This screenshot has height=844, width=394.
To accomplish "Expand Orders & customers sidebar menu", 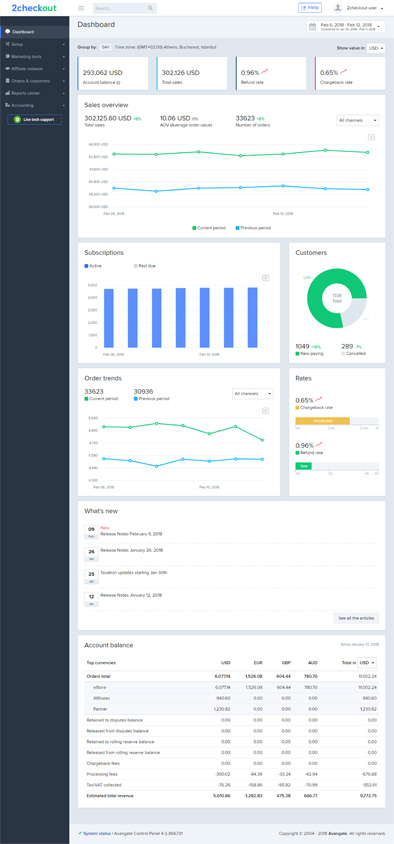I will (x=34, y=81).
